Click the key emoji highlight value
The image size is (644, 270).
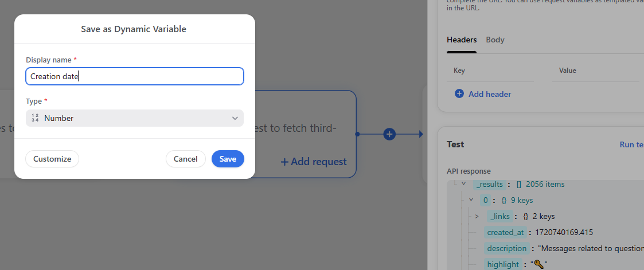[x=539, y=264]
